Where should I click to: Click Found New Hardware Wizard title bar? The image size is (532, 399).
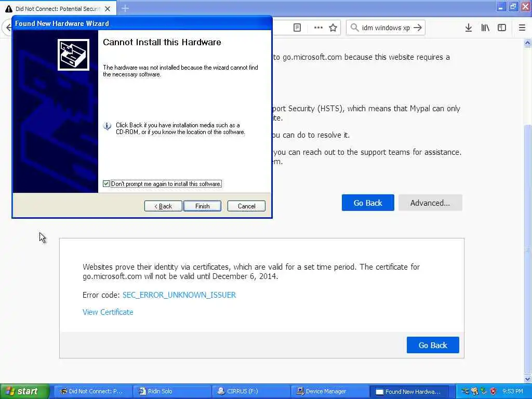[x=142, y=23]
